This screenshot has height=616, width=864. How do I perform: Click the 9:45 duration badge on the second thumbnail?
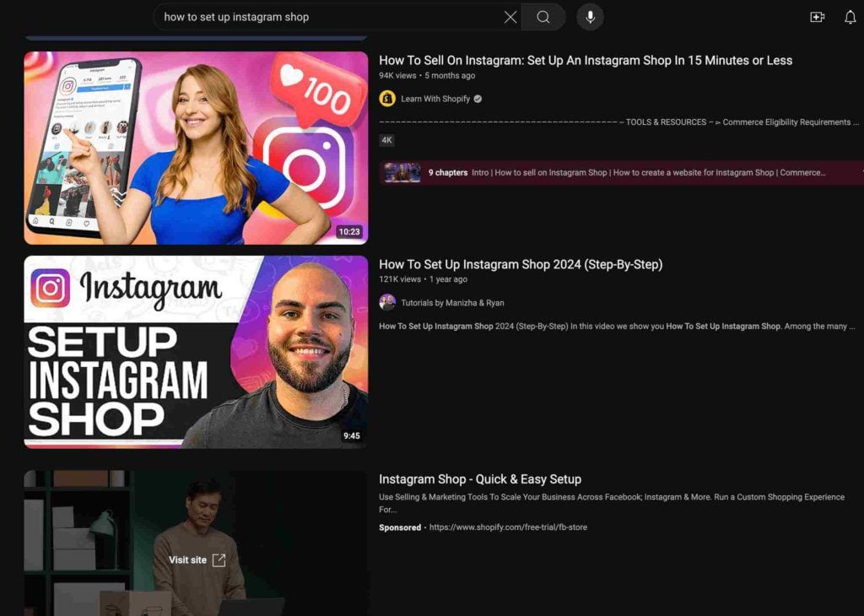coord(354,436)
